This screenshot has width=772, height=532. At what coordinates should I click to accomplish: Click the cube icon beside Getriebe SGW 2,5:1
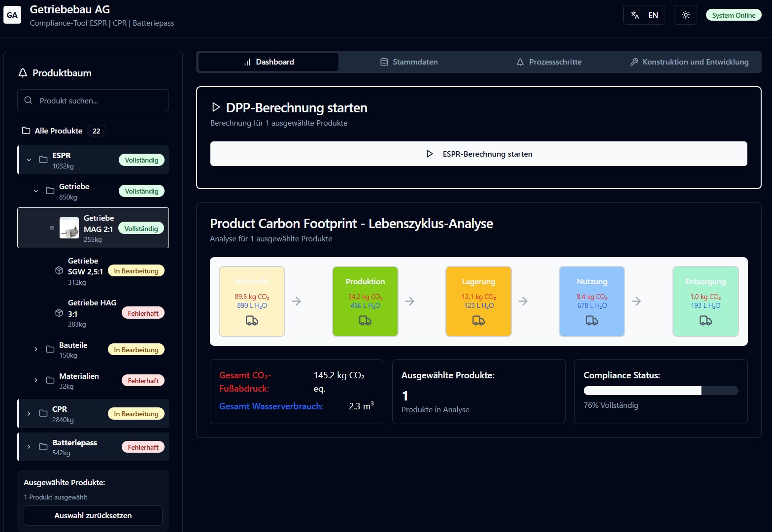tap(59, 271)
